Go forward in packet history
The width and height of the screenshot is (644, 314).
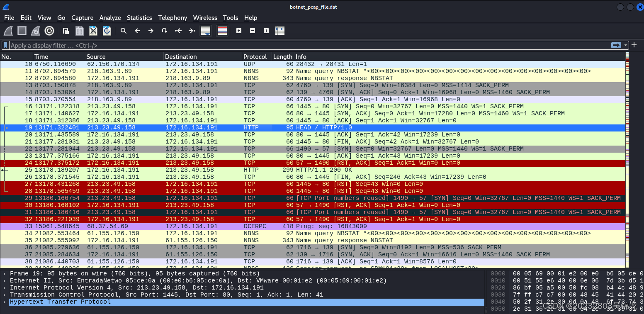click(151, 31)
